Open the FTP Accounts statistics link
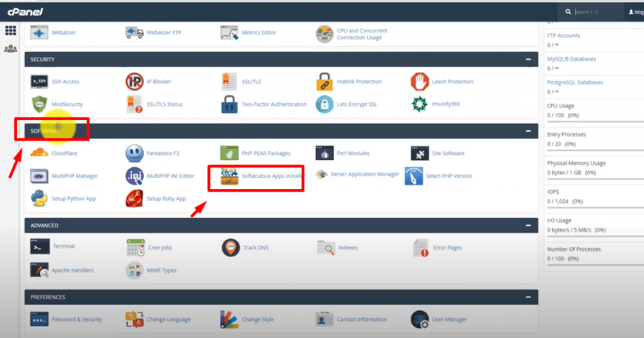Screen dimensions: 644x338 click(563, 36)
